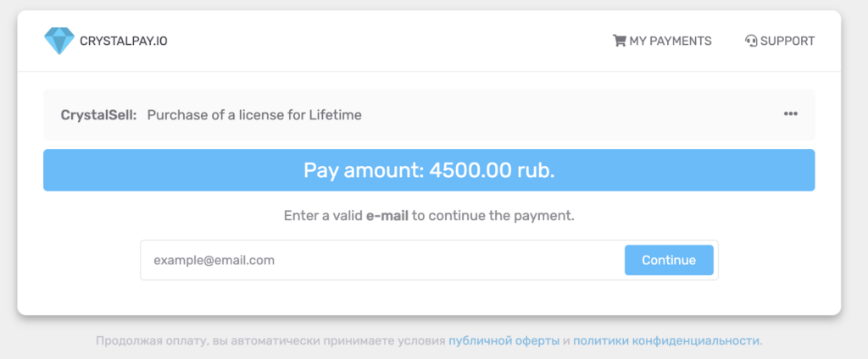Select the license purchase description text
This screenshot has height=359, width=868.
click(x=254, y=115)
